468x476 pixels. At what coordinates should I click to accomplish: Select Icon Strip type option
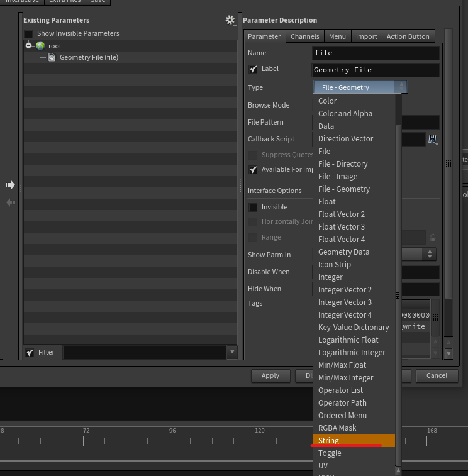pyautogui.click(x=354, y=265)
